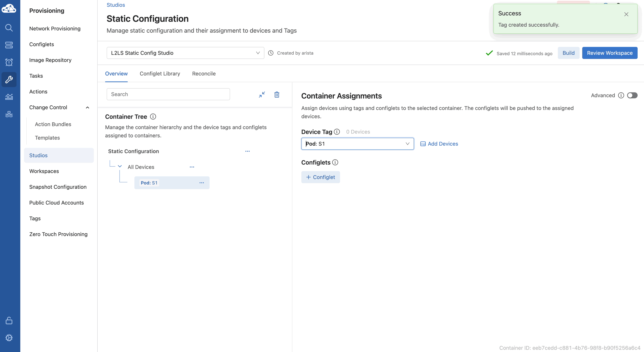Collapse all containers arrows icon
644x352 pixels.
pyautogui.click(x=262, y=94)
